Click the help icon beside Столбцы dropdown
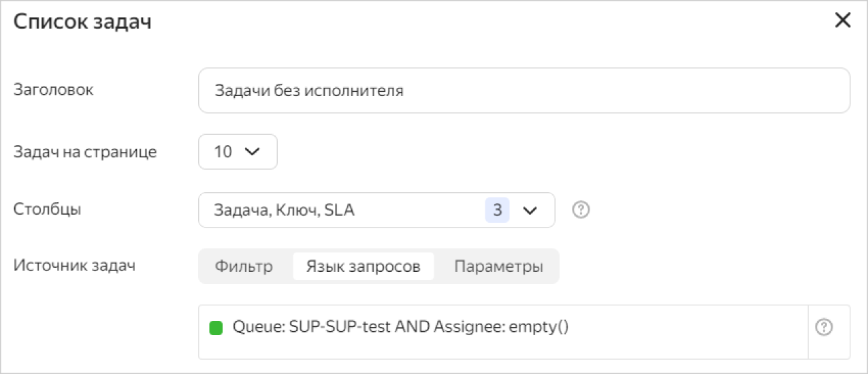Screen dimensions: 868x374 (581, 211)
